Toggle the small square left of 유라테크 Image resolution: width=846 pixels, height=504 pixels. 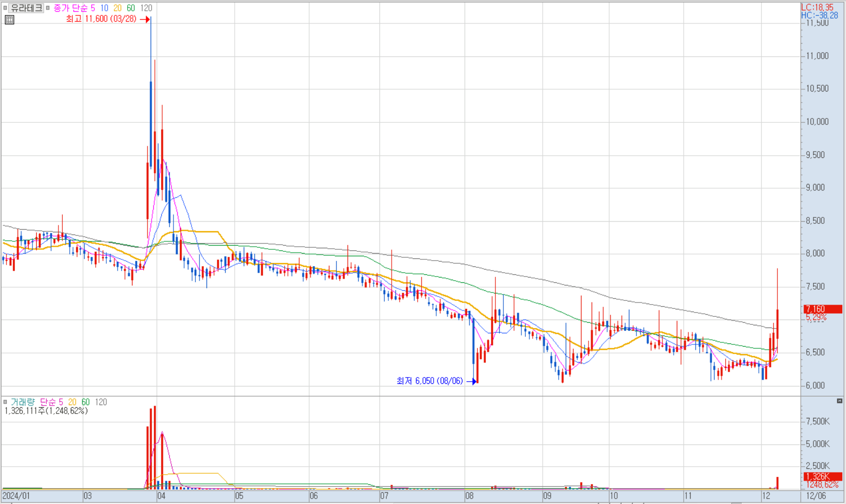(x=5, y=8)
